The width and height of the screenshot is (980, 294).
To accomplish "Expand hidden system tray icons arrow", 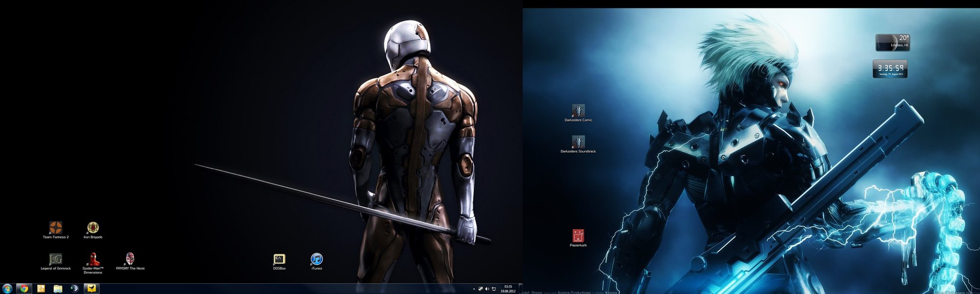I will pyautogui.click(x=474, y=289).
